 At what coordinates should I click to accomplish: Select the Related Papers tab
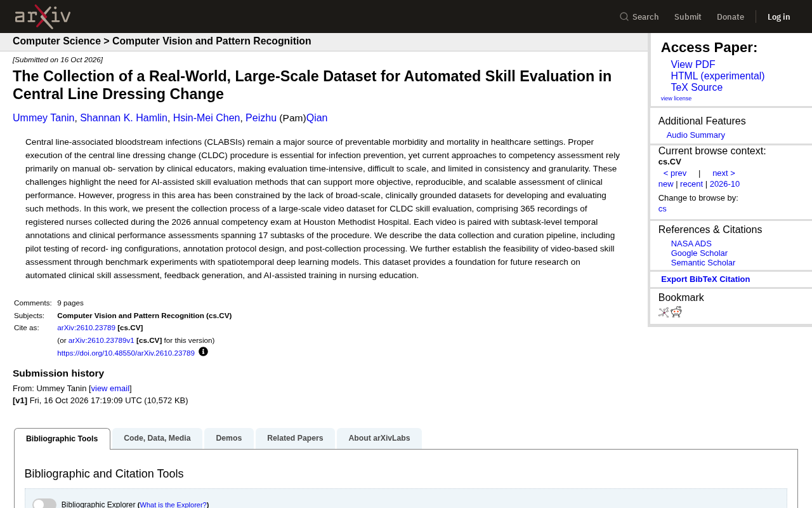click(295, 438)
